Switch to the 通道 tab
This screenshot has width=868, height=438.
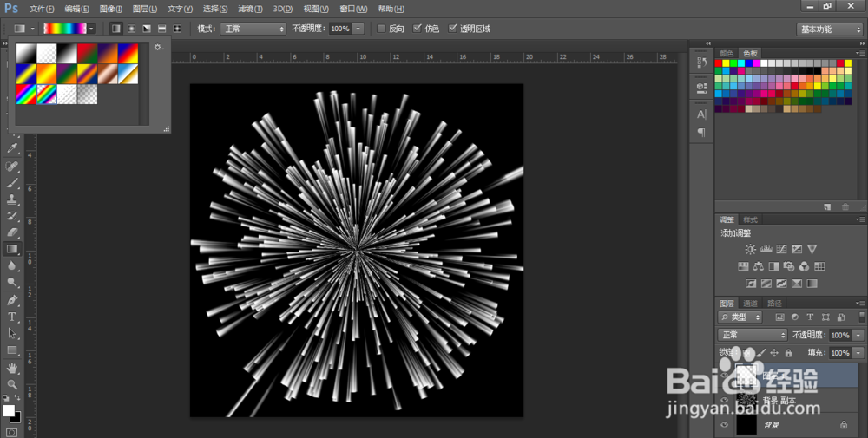[x=750, y=303]
